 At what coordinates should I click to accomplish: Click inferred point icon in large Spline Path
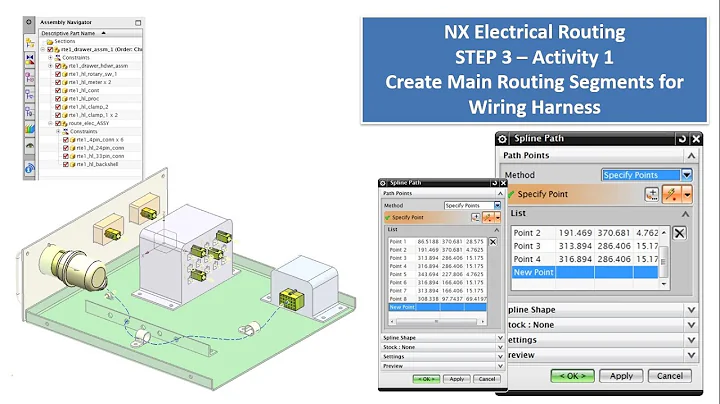click(671, 195)
